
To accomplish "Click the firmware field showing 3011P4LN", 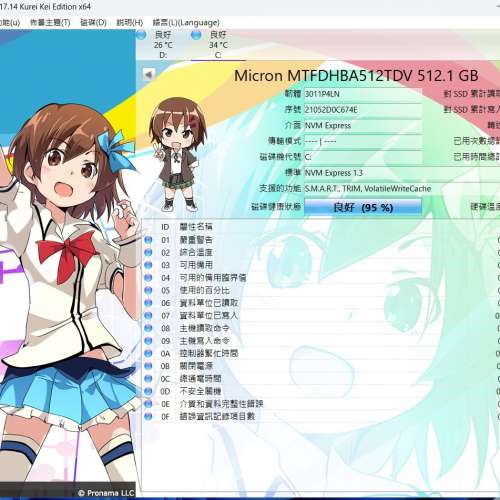I will pos(363,94).
